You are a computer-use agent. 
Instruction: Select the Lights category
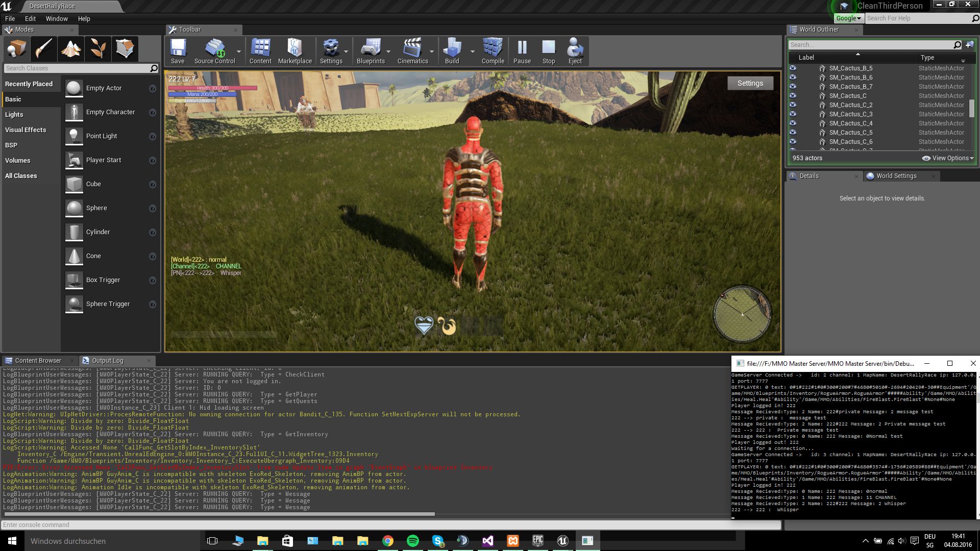(x=14, y=114)
